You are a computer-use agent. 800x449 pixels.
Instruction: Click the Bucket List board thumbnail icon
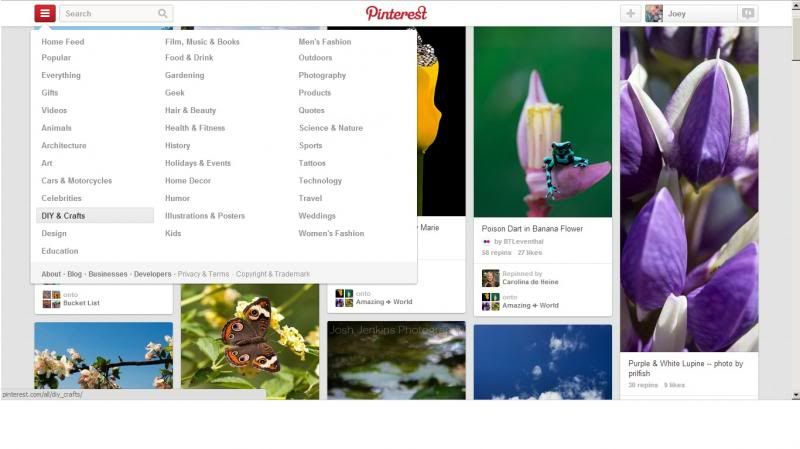(52, 299)
